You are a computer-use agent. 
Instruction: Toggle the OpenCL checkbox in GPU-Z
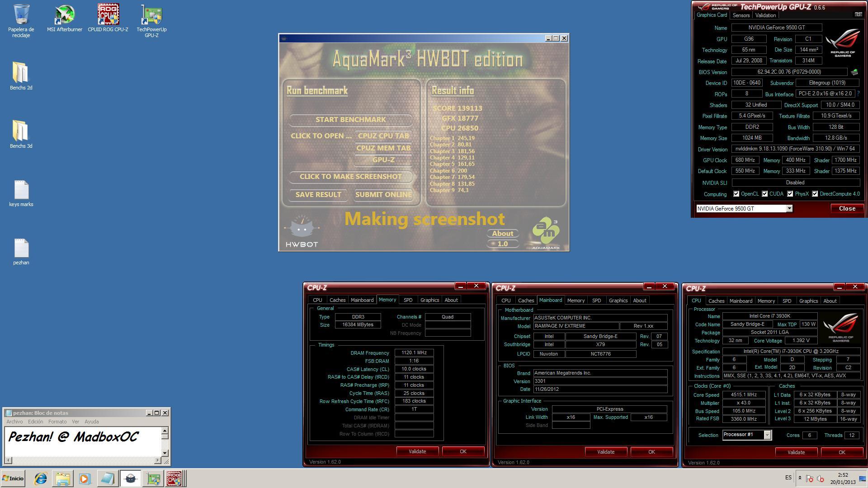click(x=736, y=194)
